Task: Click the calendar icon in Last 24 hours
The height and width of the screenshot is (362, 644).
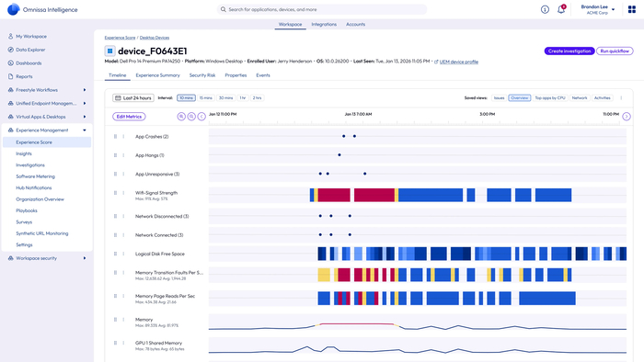Action: [x=118, y=98]
